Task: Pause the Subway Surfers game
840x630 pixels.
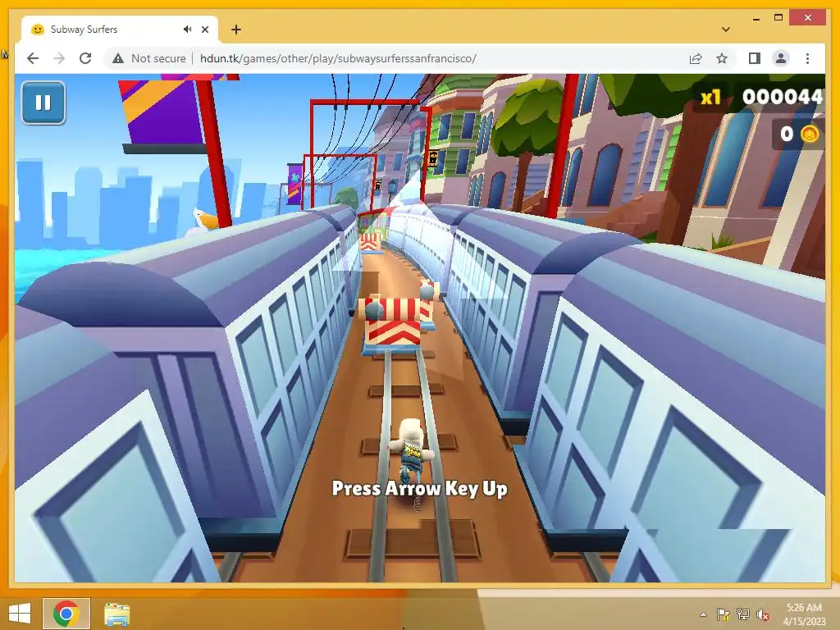Action: click(x=43, y=103)
